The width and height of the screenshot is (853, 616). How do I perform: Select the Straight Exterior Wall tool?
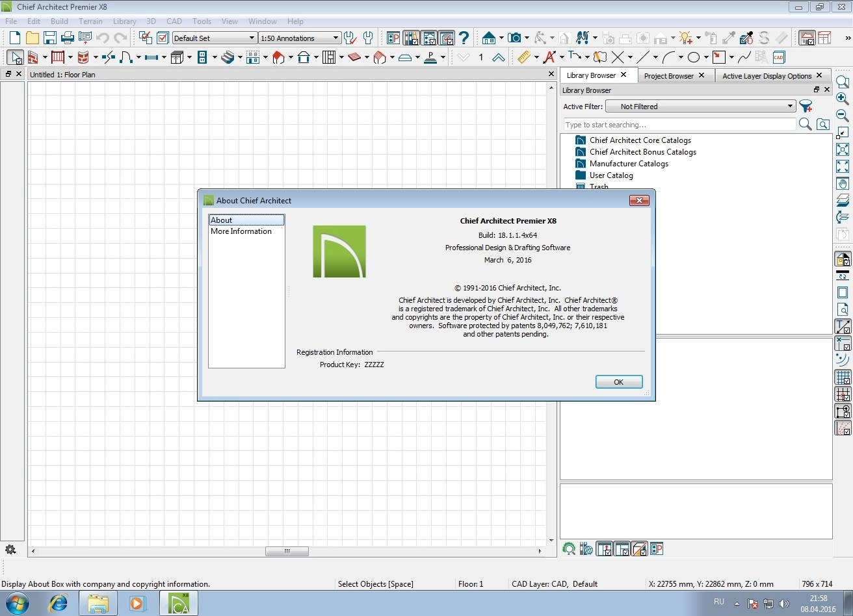click(33, 57)
